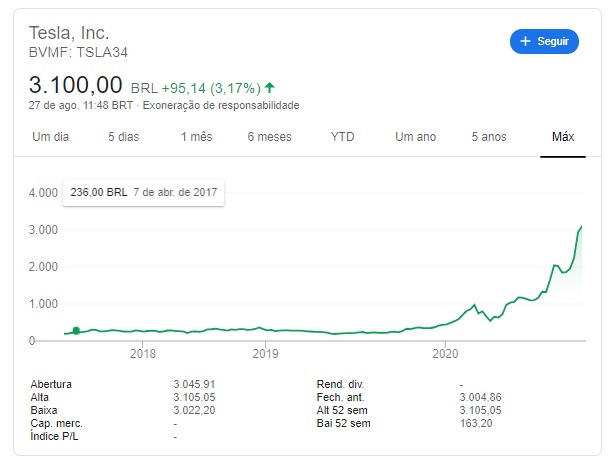611x461 pixels.
Task: Click the Tesla, Inc. company title
Action: (x=69, y=33)
